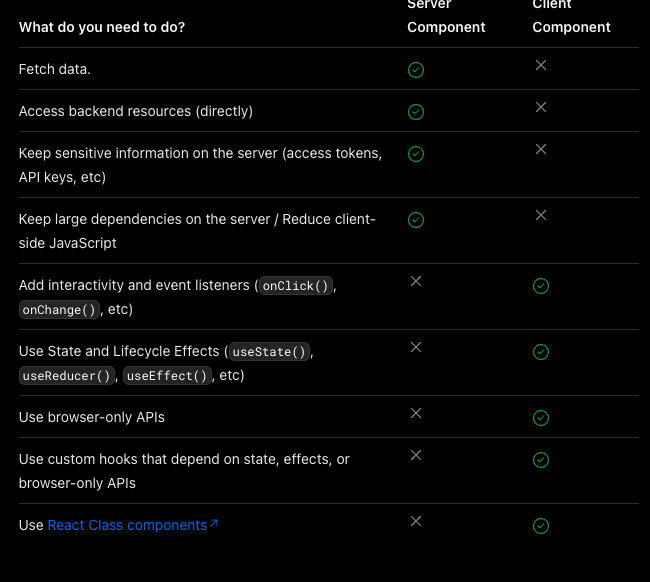650x582 pixels.
Task: Click the Server check icon for Fetch data
Action: pyautogui.click(x=416, y=70)
